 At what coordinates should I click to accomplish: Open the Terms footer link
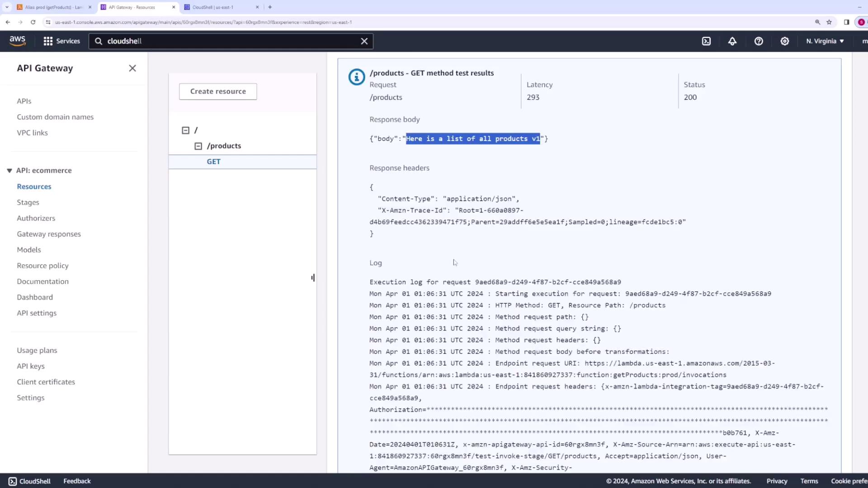(809, 481)
